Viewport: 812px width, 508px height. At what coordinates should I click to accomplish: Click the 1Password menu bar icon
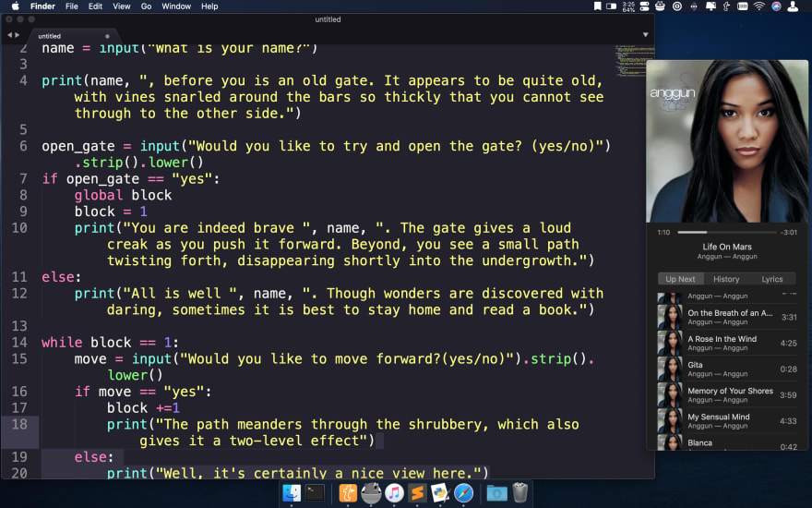tap(677, 6)
